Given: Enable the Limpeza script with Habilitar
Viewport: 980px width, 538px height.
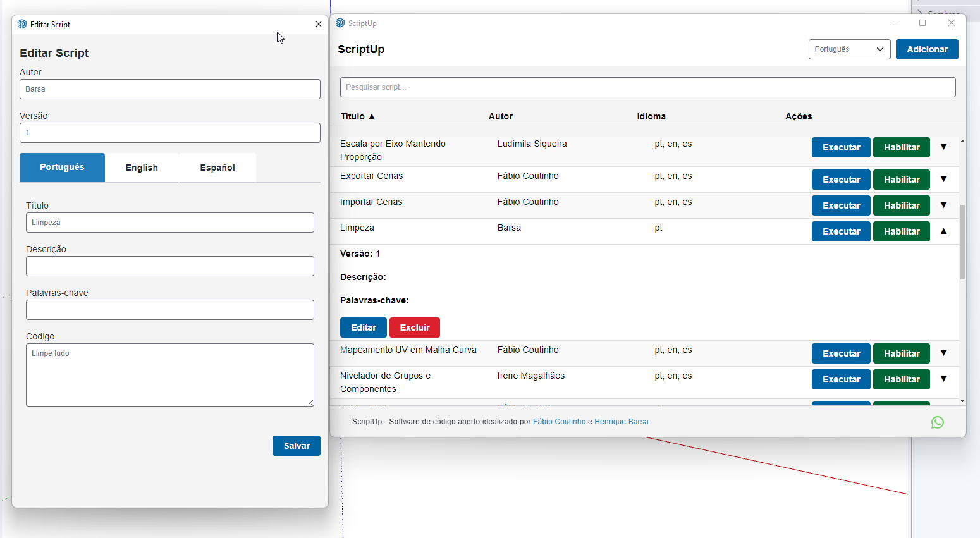Looking at the screenshot, I should pos(902,231).
